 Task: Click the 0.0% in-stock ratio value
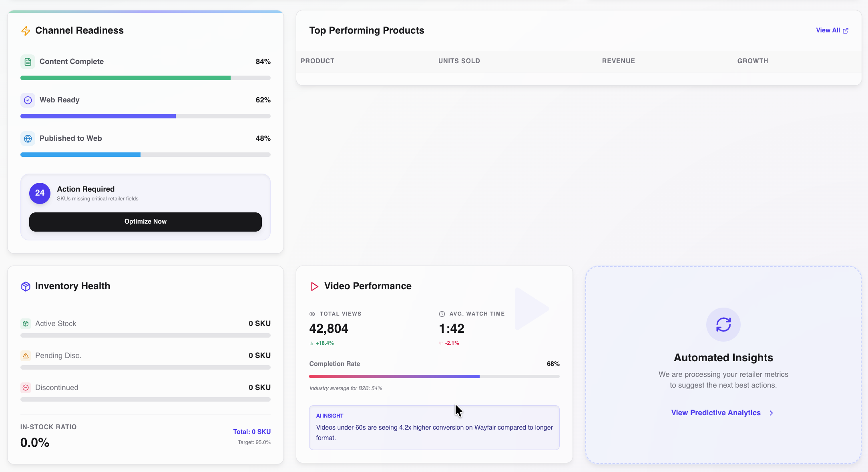tap(35, 443)
